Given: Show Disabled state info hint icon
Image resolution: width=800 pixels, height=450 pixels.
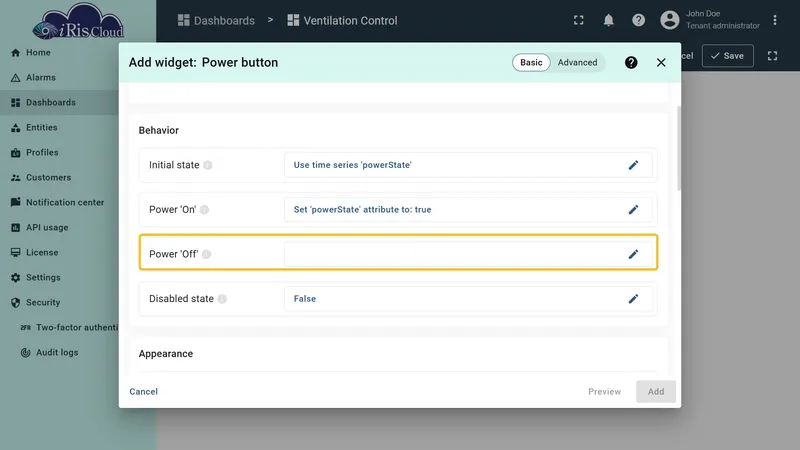Looking at the screenshot, I should coord(222,299).
